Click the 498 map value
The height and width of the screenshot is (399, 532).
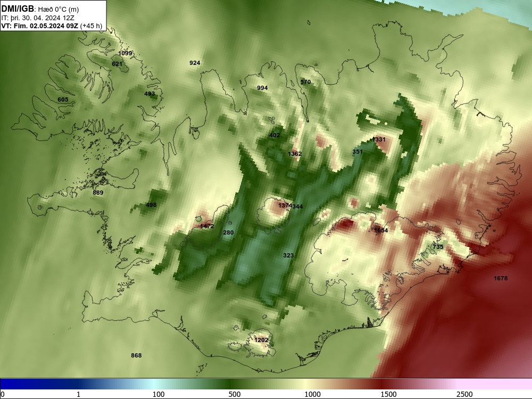[x=151, y=205]
